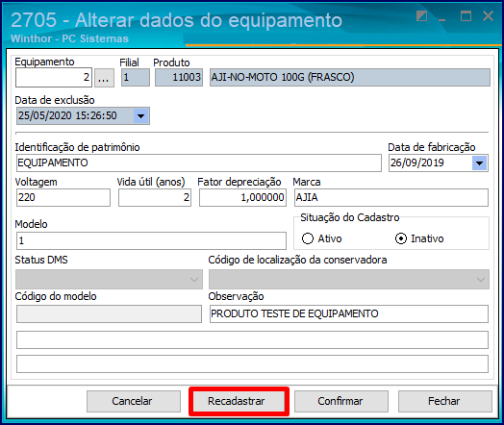Edit Identificação de patrimônio field
The image size is (504, 425).
click(x=199, y=162)
